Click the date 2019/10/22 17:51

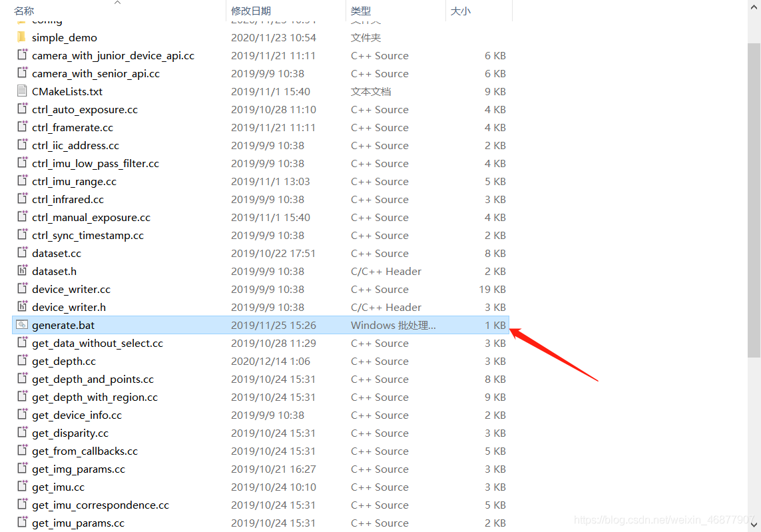click(x=273, y=254)
